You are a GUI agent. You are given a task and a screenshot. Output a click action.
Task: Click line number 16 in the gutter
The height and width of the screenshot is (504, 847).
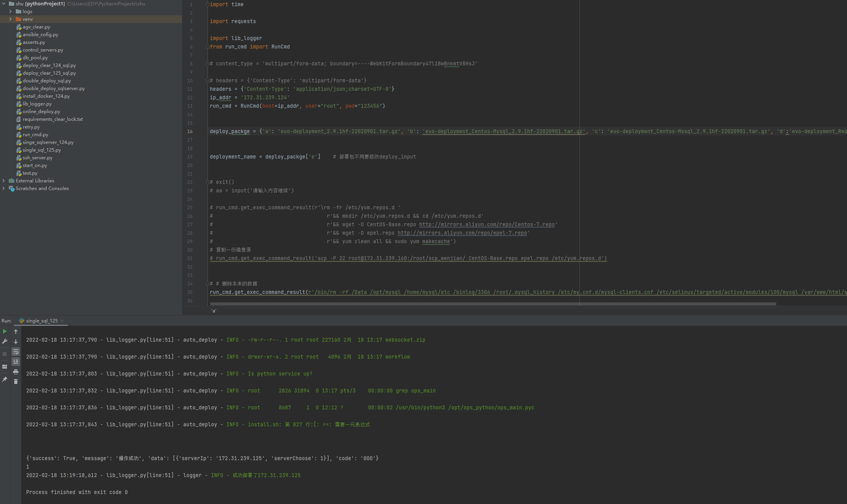coord(190,132)
